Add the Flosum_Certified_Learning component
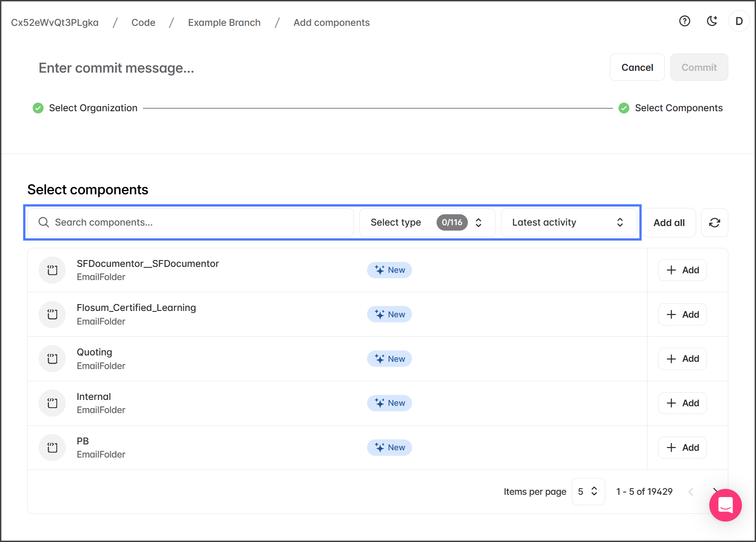Image resolution: width=756 pixels, height=542 pixels. (x=682, y=315)
